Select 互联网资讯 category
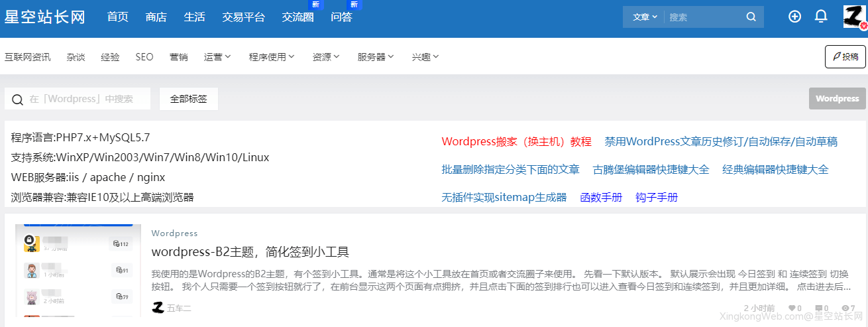Screen dimensions: 868x327 28,57
